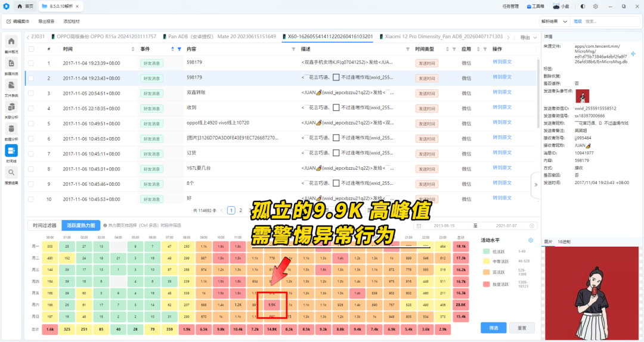
Task: Toggle the select-all header checkbox
Action: (31, 49)
